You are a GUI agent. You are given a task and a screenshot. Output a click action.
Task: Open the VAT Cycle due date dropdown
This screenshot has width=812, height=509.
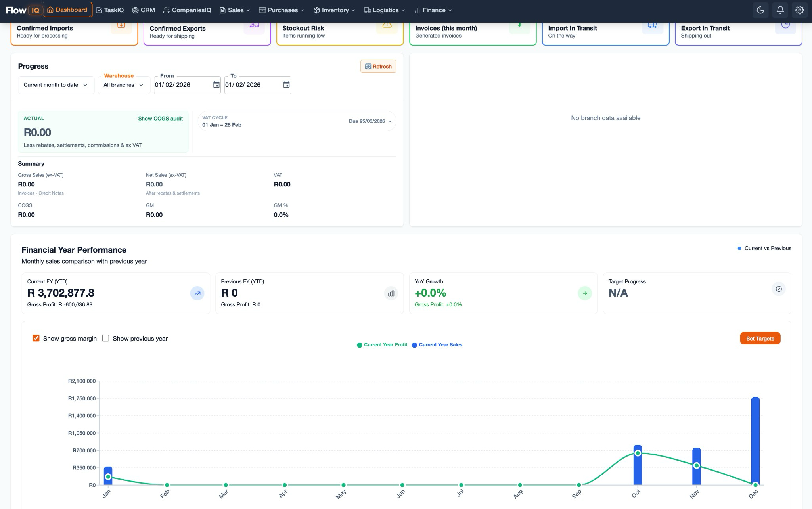point(371,121)
